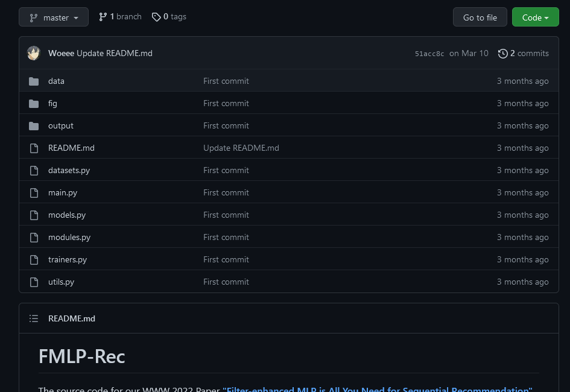Click the commit history clock icon
Screen dimensions: 570x392
click(x=503, y=54)
